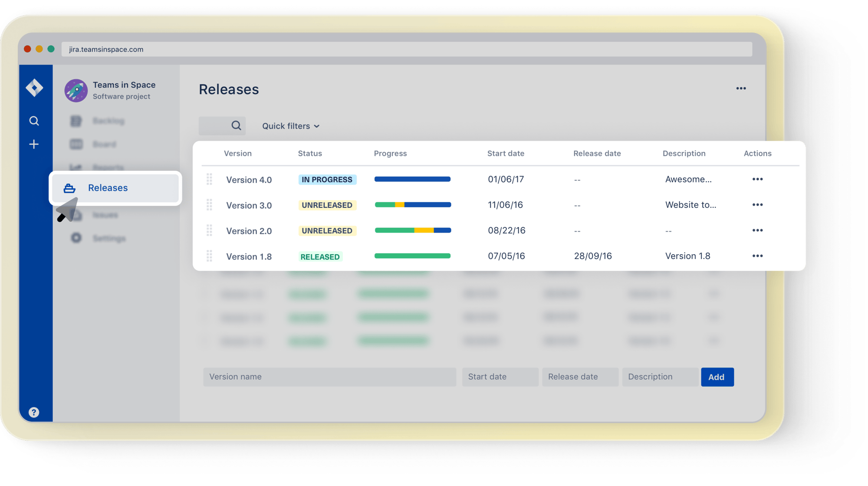The height and width of the screenshot is (486, 868).
Task: Open Version 4.0 link
Action: [x=249, y=180]
